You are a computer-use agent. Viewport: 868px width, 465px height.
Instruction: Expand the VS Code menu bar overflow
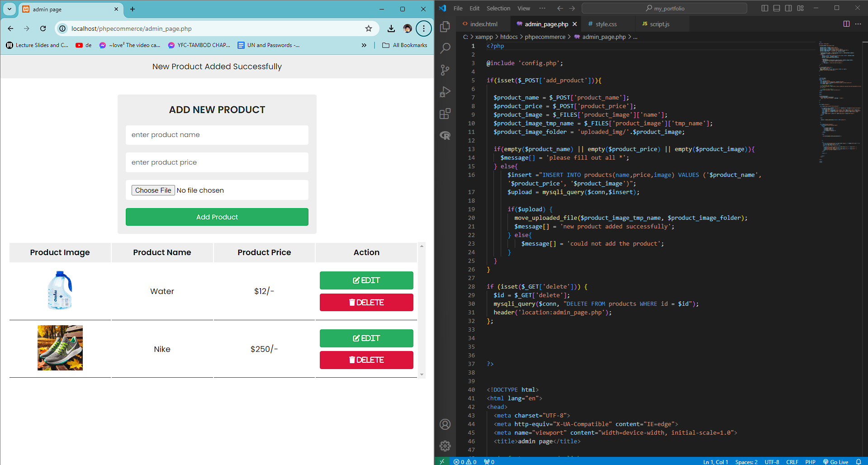(542, 8)
